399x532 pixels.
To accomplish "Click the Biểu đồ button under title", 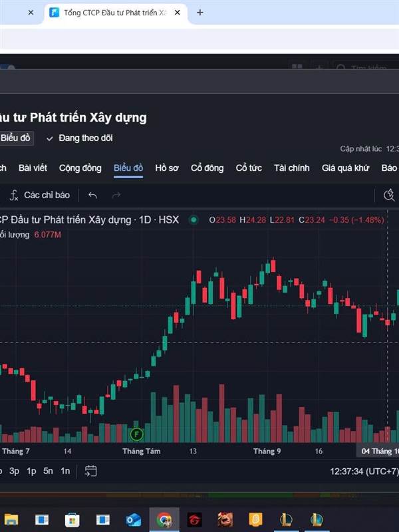I will click(x=16, y=138).
